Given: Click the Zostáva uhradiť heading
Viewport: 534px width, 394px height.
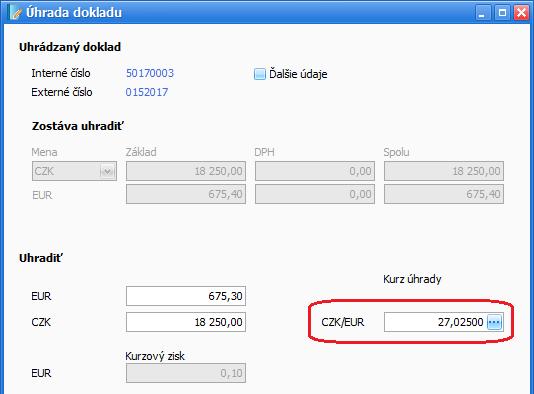Looking at the screenshot, I should pyautogui.click(x=78, y=126).
